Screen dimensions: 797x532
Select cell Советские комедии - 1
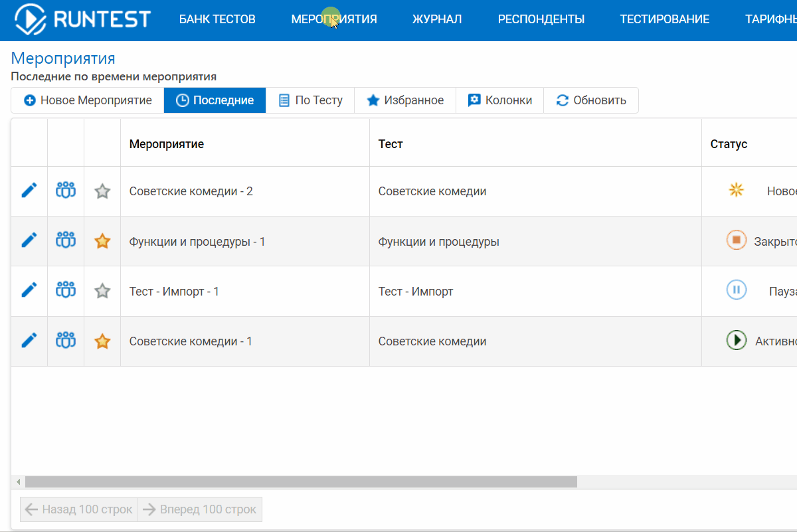coord(244,341)
